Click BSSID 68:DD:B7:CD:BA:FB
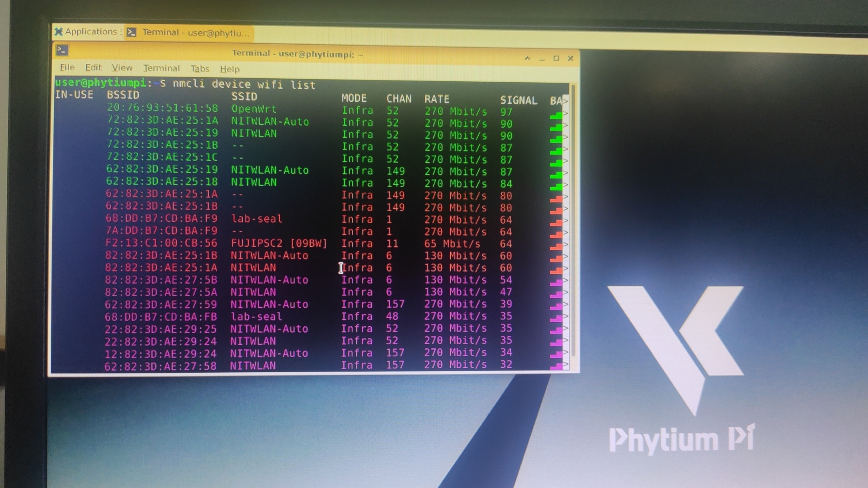 tap(161, 317)
